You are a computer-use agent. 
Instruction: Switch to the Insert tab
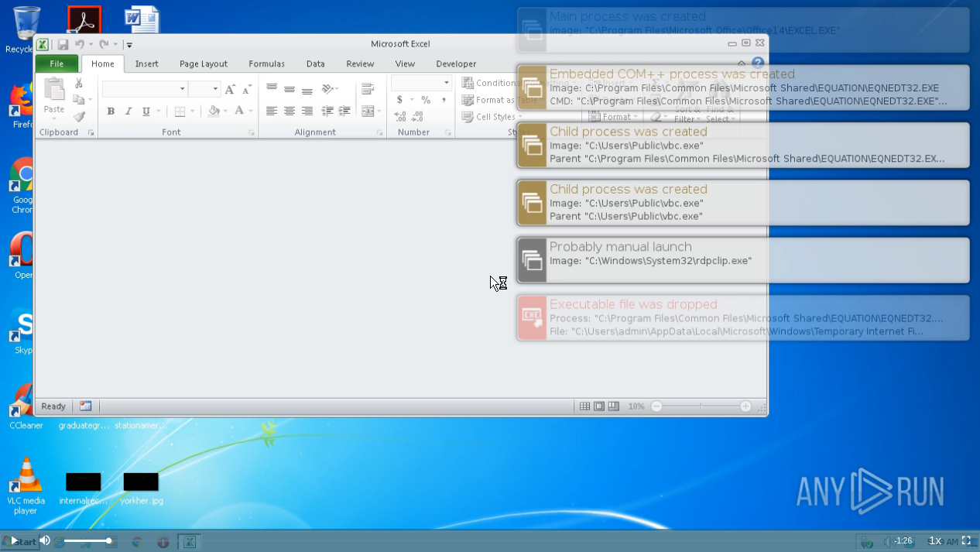point(147,64)
